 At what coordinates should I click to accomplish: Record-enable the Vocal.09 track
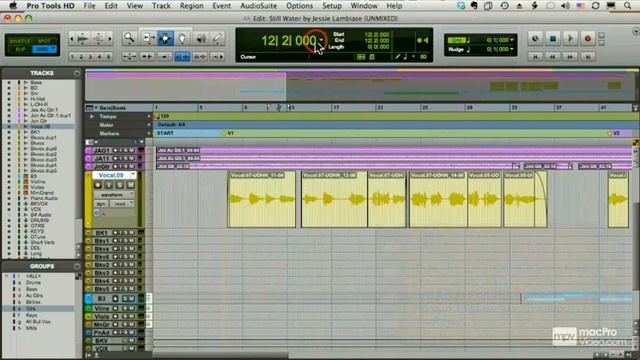[x=98, y=185]
